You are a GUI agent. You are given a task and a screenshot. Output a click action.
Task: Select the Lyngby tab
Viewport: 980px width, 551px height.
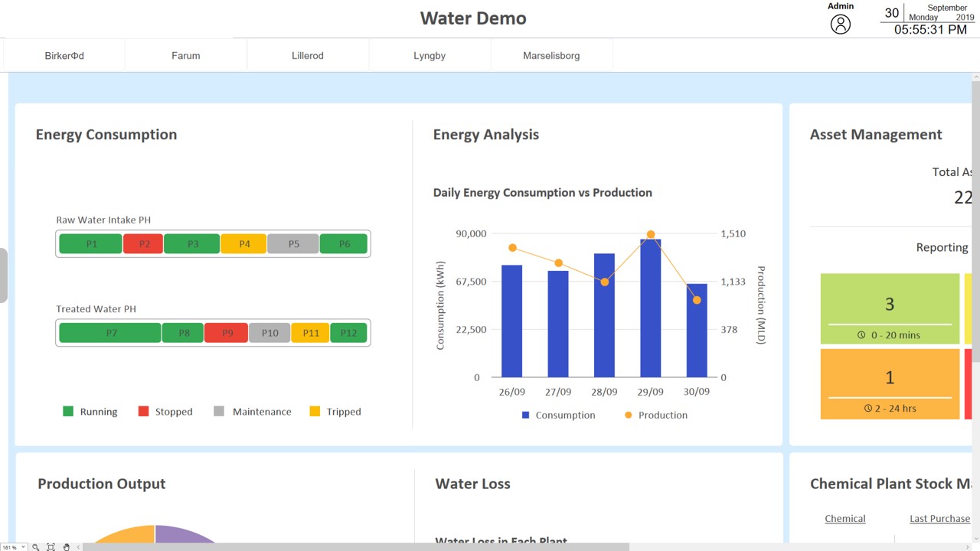pos(430,56)
